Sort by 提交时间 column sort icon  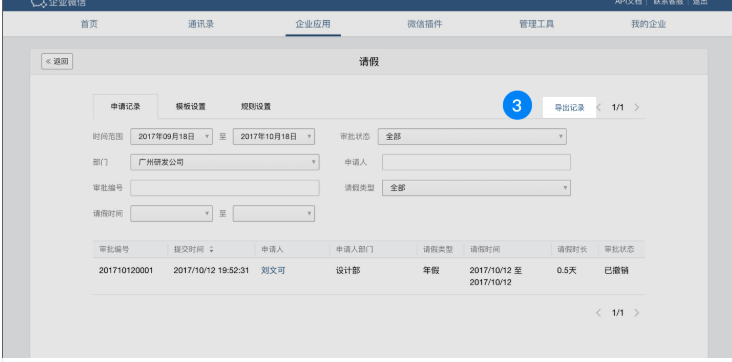(x=211, y=249)
